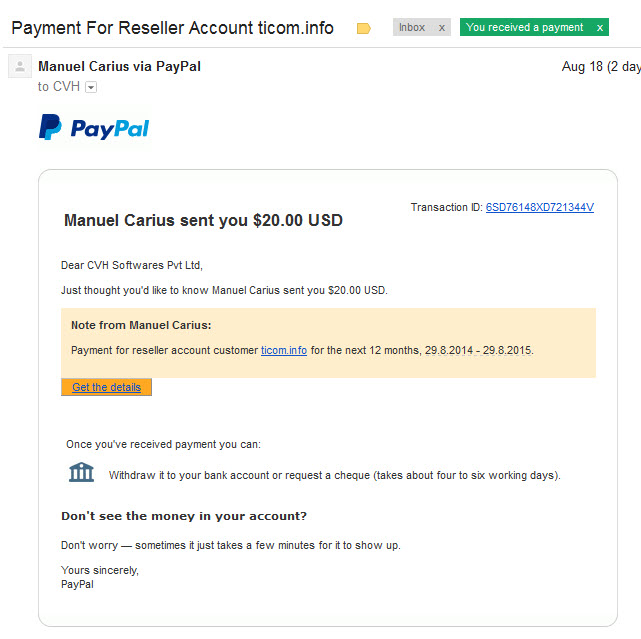Open the Inbox label

point(412,27)
